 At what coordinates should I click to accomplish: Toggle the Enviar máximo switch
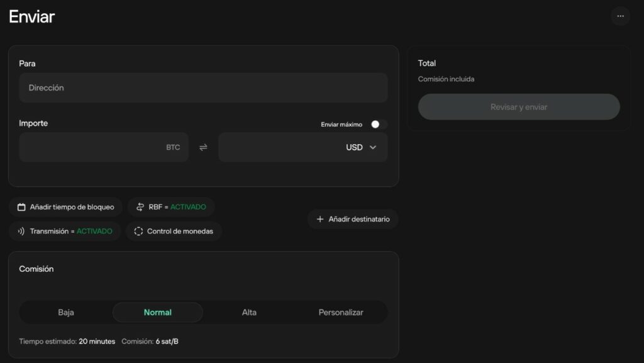pyautogui.click(x=379, y=125)
